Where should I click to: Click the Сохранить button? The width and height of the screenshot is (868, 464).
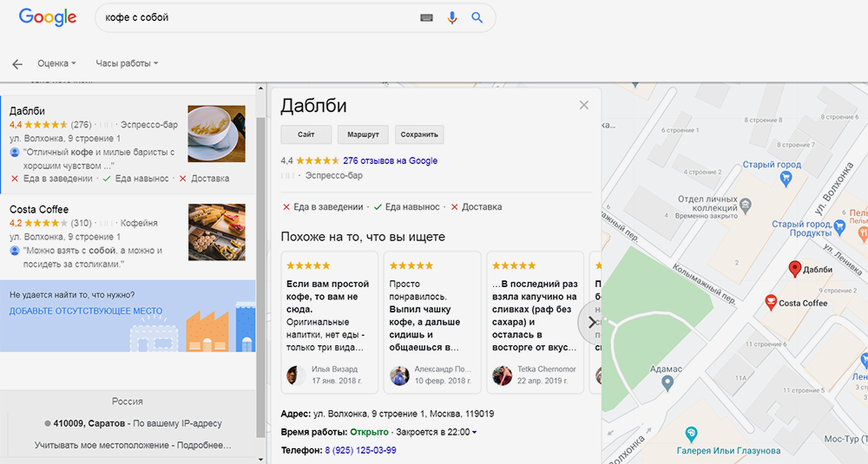coord(419,134)
